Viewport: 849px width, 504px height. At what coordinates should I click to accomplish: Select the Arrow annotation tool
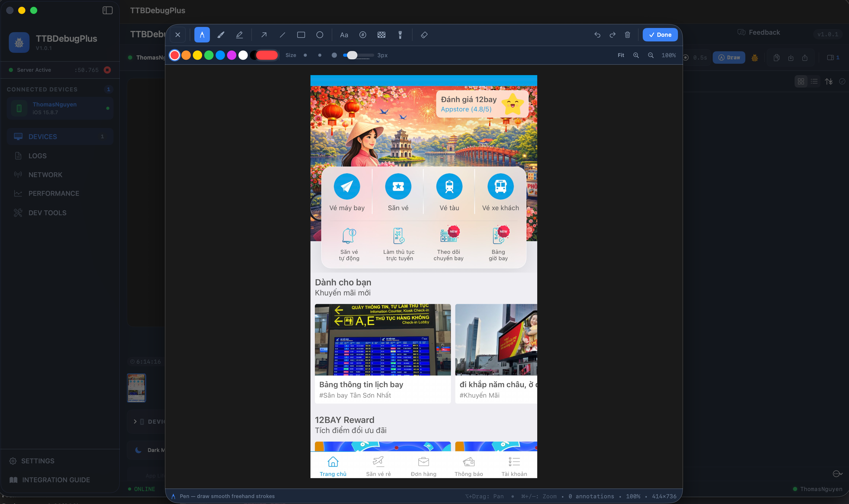264,35
